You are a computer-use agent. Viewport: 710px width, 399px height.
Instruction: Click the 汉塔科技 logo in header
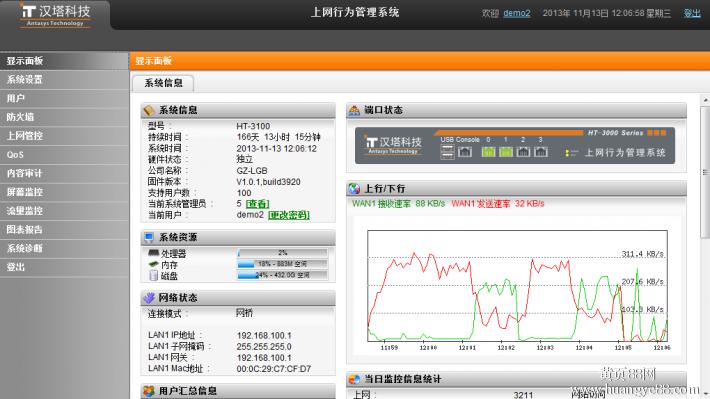pyautogui.click(x=56, y=15)
